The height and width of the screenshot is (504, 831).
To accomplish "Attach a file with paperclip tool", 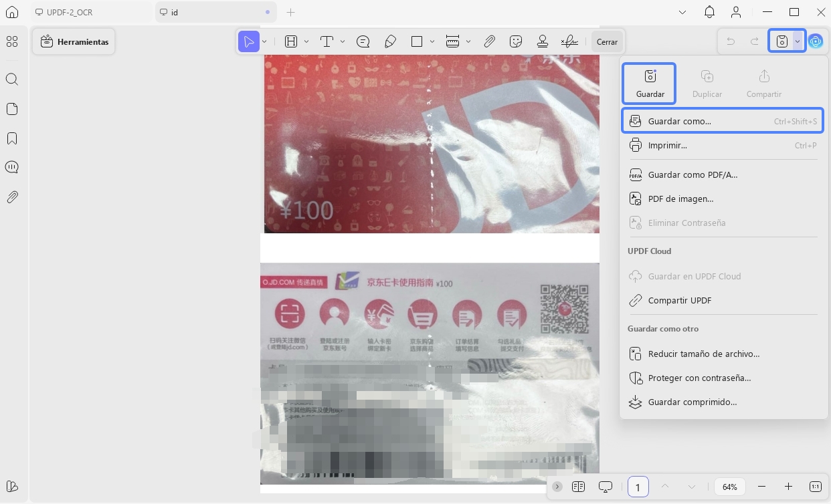I will [x=490, y=41].
